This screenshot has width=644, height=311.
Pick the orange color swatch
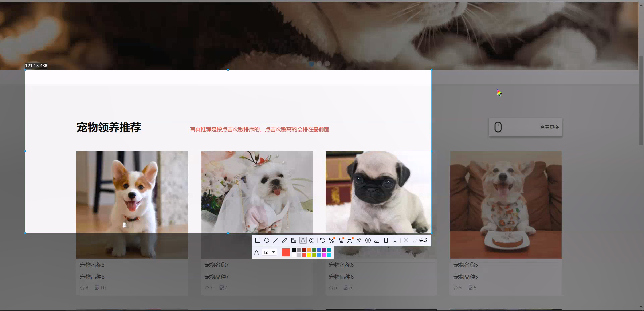[x=309, y=250]
